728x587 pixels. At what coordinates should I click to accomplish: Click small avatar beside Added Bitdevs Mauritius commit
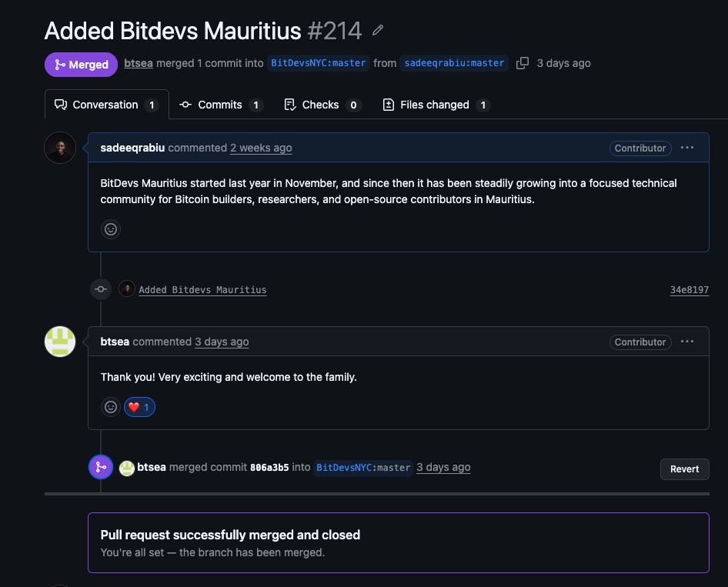click(x=127, y=288)
